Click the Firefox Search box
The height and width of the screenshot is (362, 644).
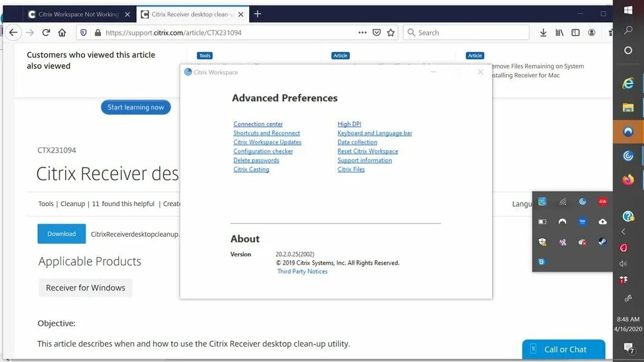[x=466, y=32]
